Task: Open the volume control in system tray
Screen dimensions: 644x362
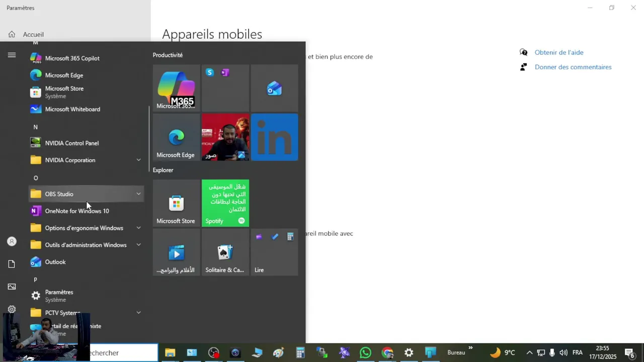Action: pyautogui.click(x=563, y=353)
